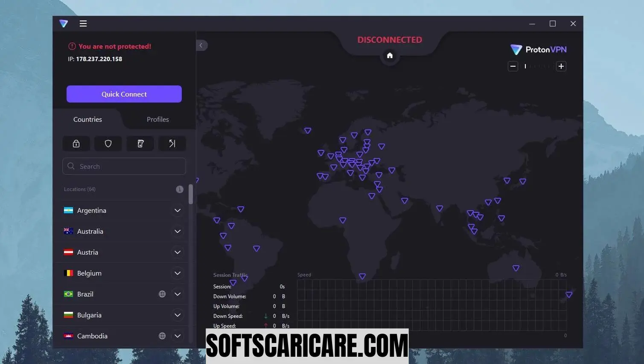Click the South Africa server marker on map
Viewport: 644px width, 364px height.
(362, 276)
